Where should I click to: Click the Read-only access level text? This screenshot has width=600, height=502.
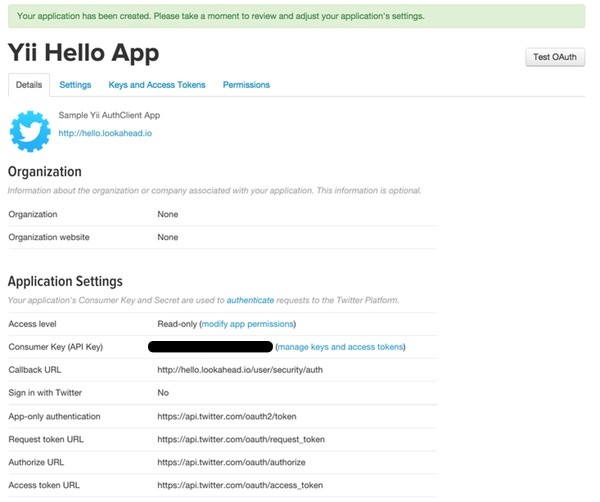(x=177, y=324)
